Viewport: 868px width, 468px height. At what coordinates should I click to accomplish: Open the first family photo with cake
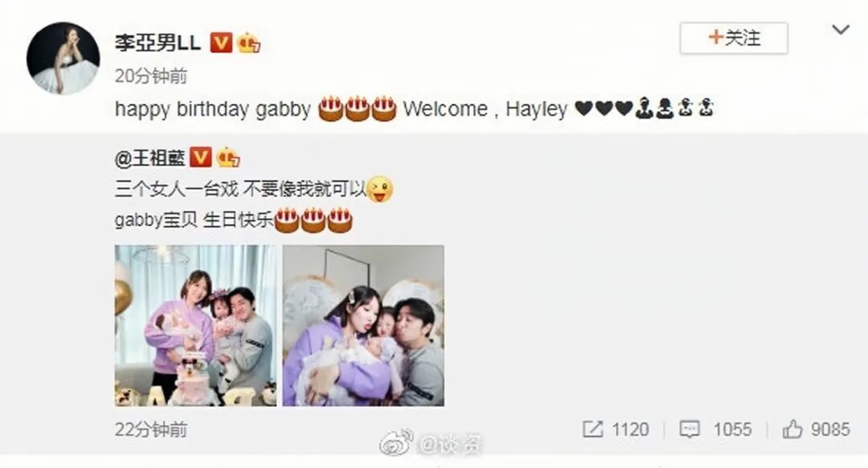coord(196,326)
